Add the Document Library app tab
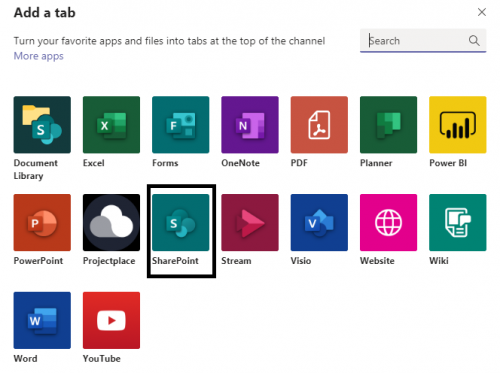The height and width of the screenshot is (373, 500). pos(42,125)
